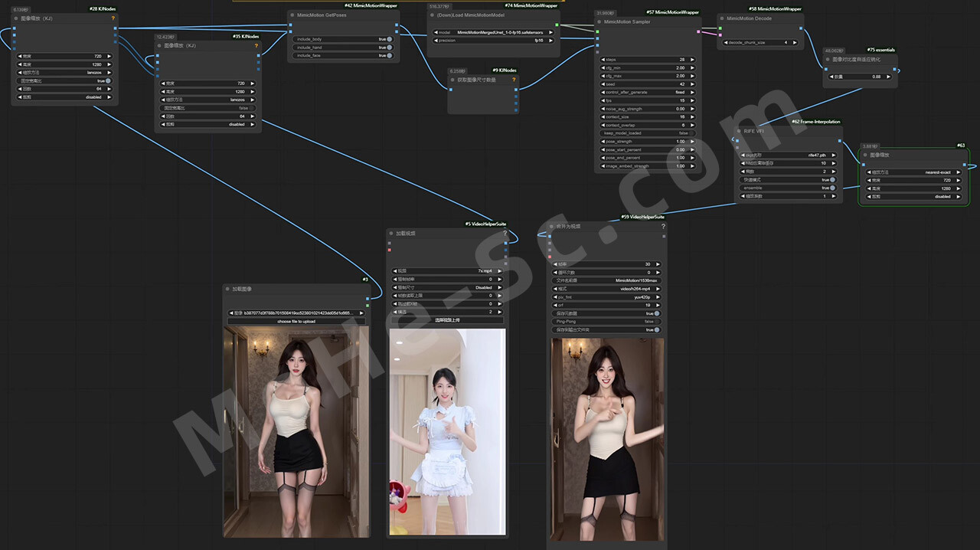This screenshot has width=980, height=550.
Task: Click the output video preview in the video combine node
Action: click(607, 439)
